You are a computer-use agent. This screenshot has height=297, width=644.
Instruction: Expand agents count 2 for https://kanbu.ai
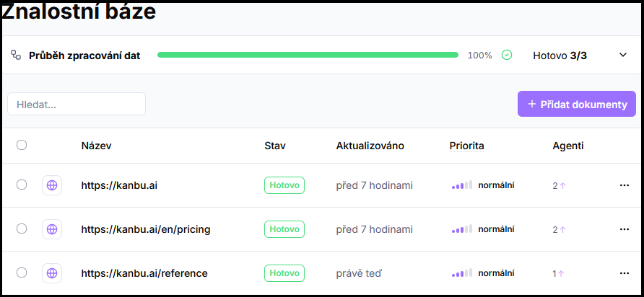(559, 186)
